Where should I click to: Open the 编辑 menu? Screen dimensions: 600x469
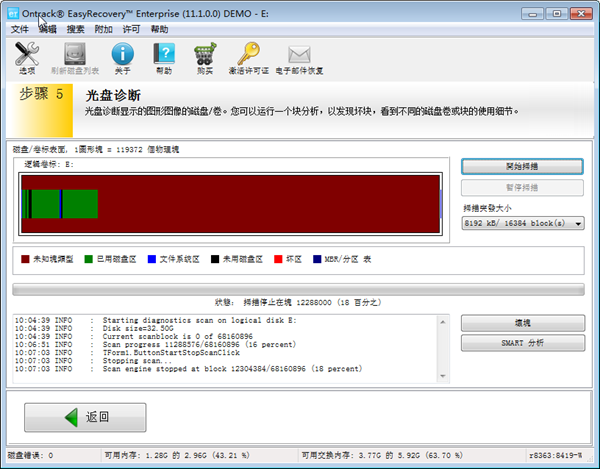point(47,29)
